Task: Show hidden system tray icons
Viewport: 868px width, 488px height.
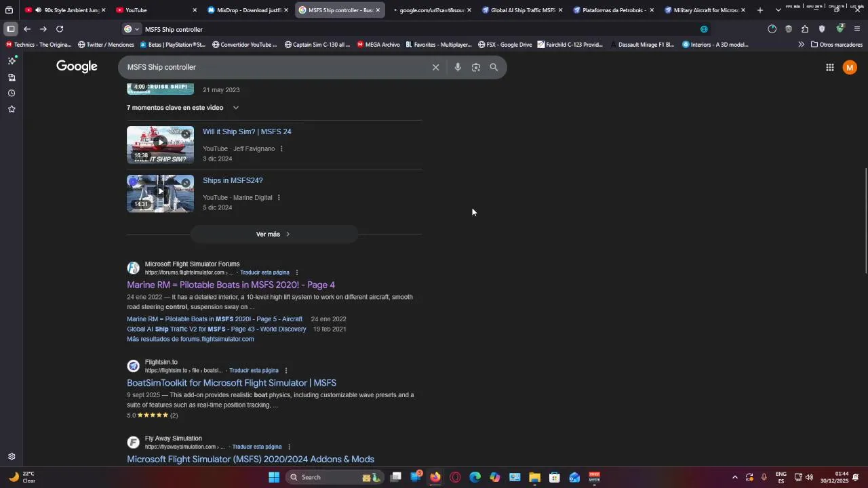Action: coord(734,477)
